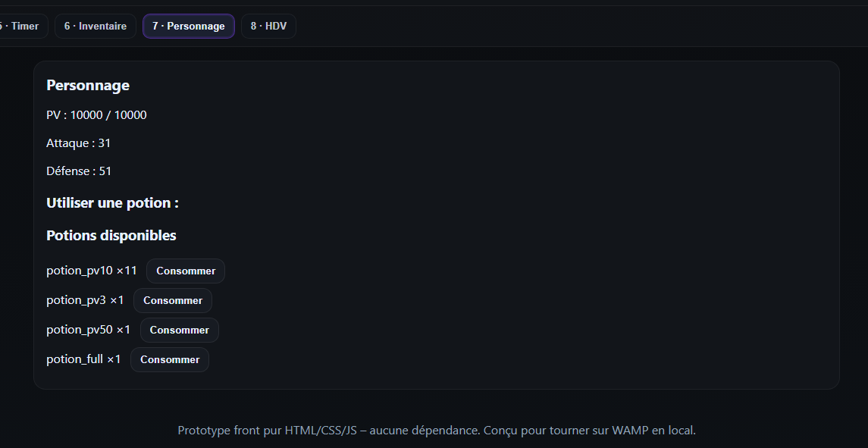Screen dimensions: 868x448
Task: Click the Potions disponibles heading
Action: [111, 235]
